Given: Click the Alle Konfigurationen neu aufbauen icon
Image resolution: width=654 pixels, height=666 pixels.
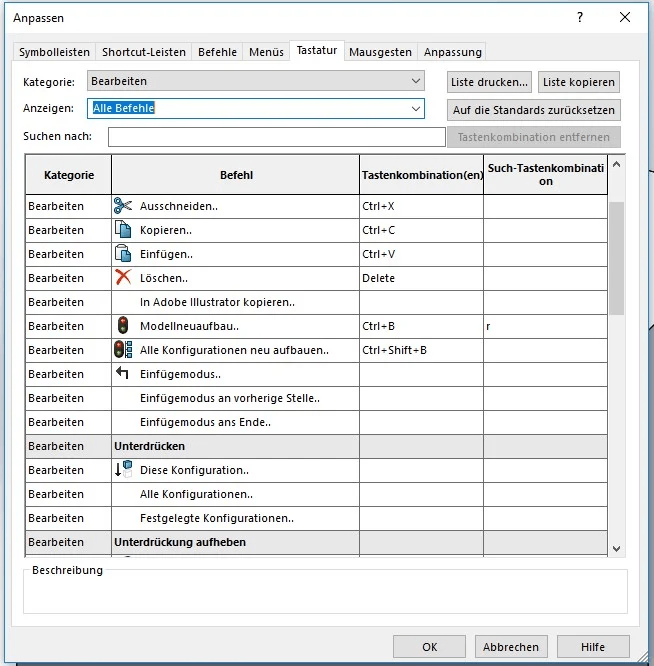Looking at the screenshot, I should click(x=123, y=350).
